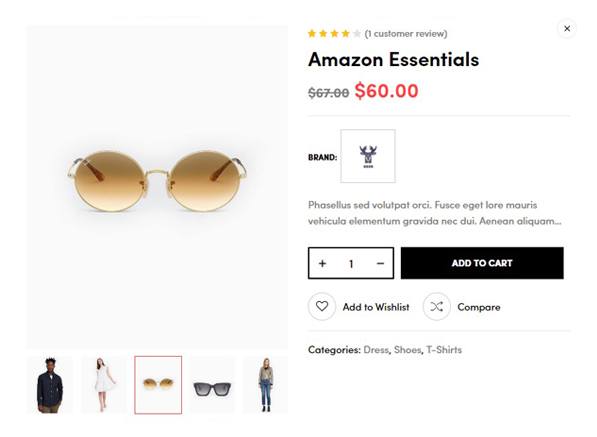Select the round gold sunglasses thumbnail
Viewport: 597px width, 437px height.
tap(158, 385)
